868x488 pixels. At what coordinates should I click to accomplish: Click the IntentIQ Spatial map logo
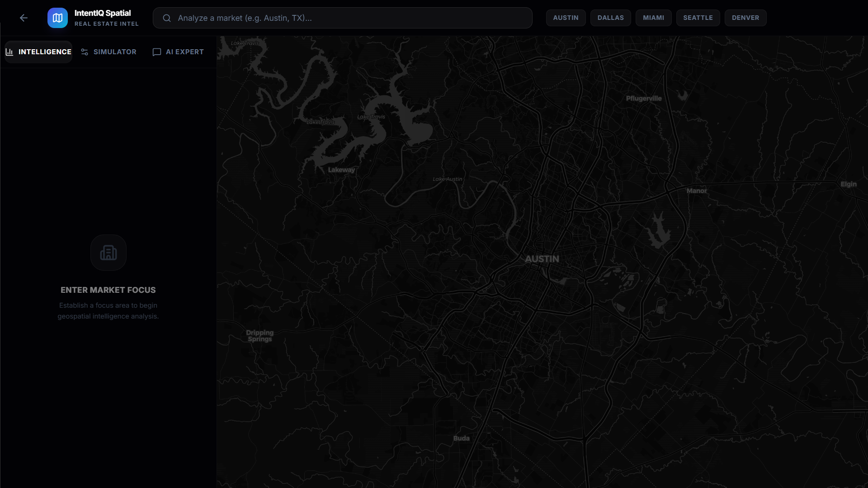(x=57, y=18)
